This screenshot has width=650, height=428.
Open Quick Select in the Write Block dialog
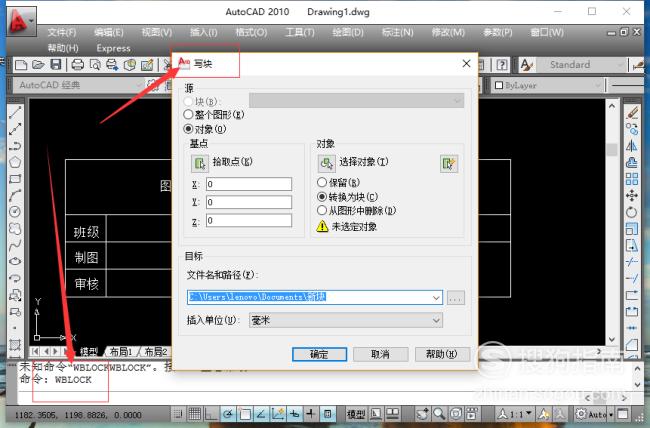coord(449,163)
